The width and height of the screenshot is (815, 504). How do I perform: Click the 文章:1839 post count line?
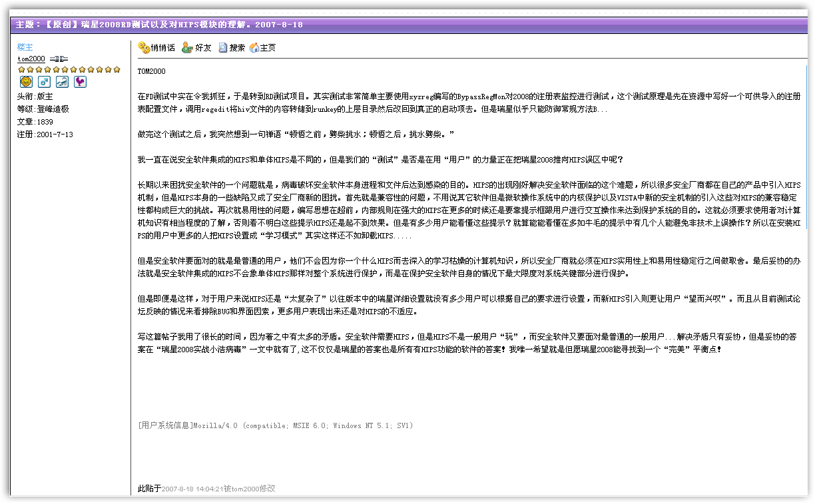click(35, 122)
